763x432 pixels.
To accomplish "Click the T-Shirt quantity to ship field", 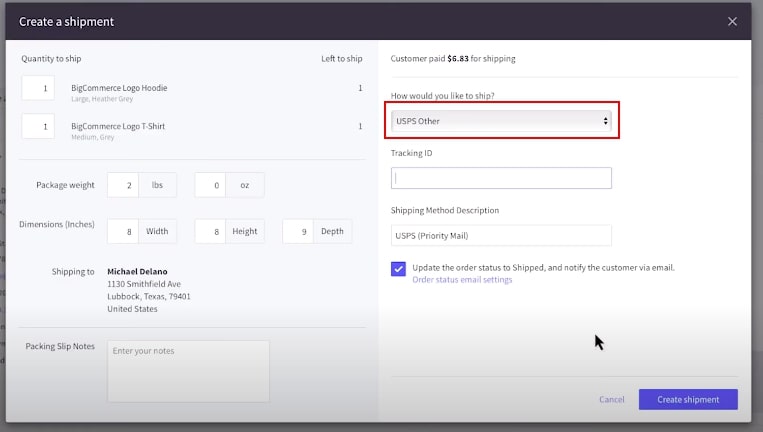I will 38,127.
